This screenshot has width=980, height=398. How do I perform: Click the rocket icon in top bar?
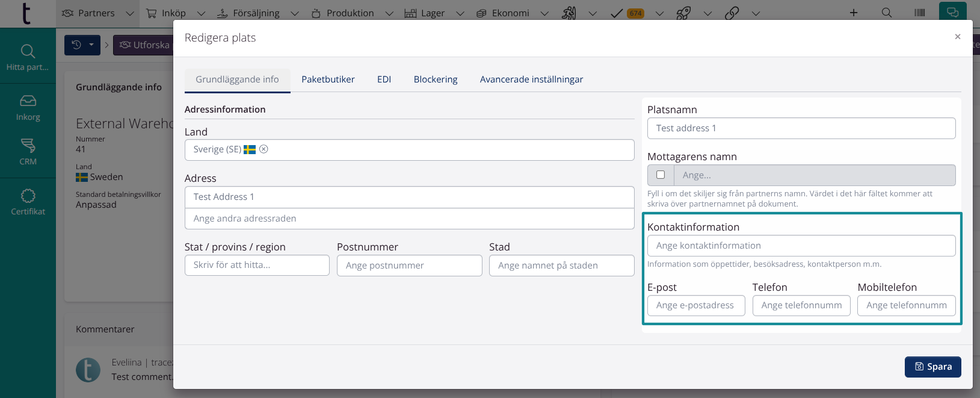(683, 13)
